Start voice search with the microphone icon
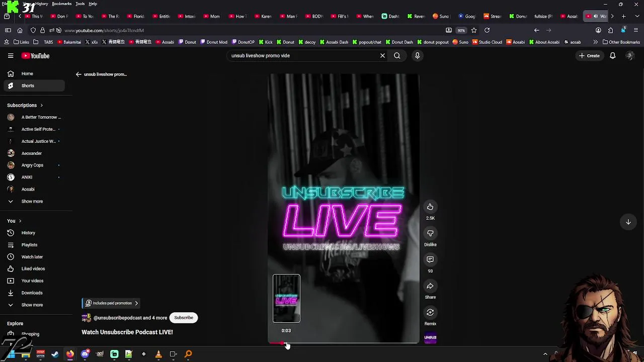The image size is (644, 362). coord(417,56)
